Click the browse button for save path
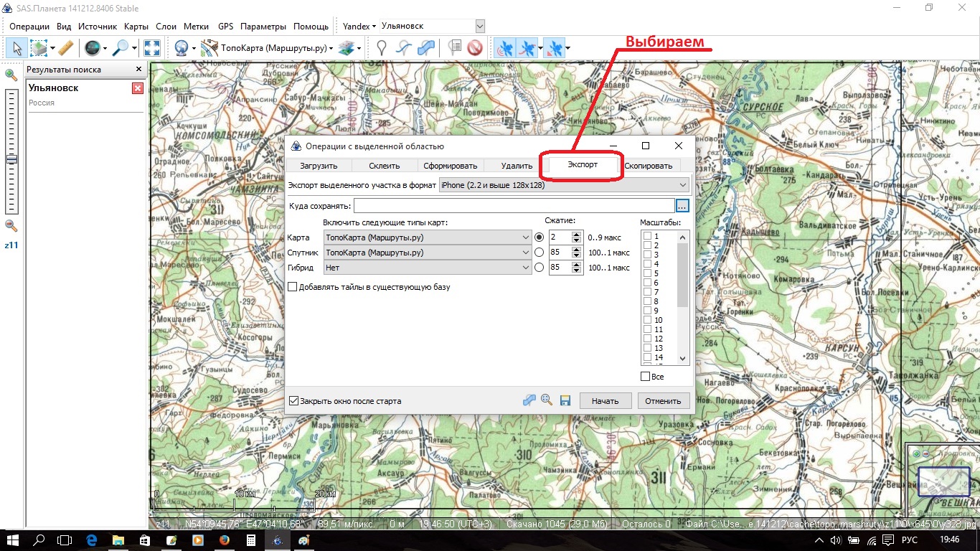Viewport: 980px width, 551px height. pyautogui.click(x=682, y=206)
